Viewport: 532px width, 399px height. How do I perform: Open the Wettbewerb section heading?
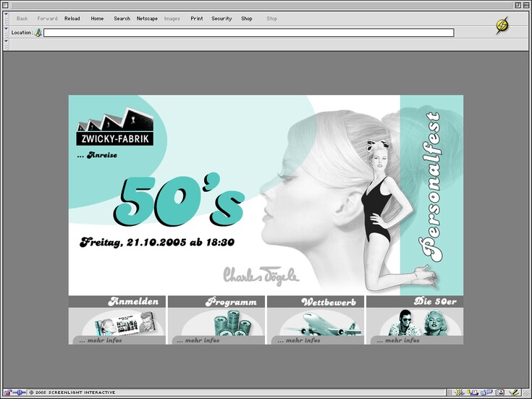pos(329,302)
